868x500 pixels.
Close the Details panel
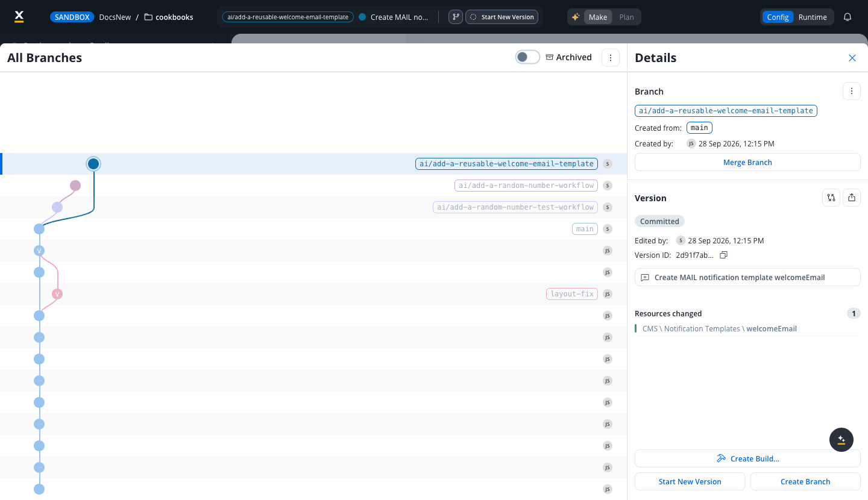[852, 58]
